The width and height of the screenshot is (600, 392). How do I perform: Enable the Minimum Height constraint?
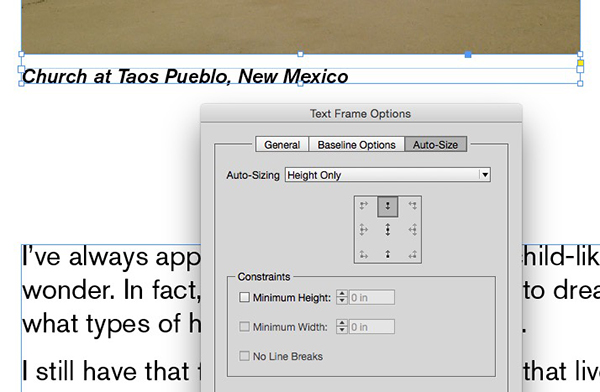(244, 297)
